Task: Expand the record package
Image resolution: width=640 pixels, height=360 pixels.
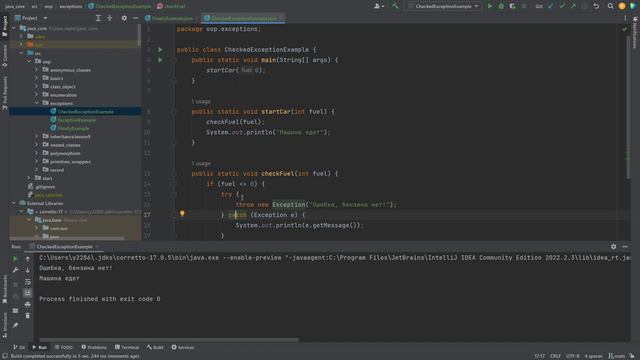Action: tap(36, 170)
